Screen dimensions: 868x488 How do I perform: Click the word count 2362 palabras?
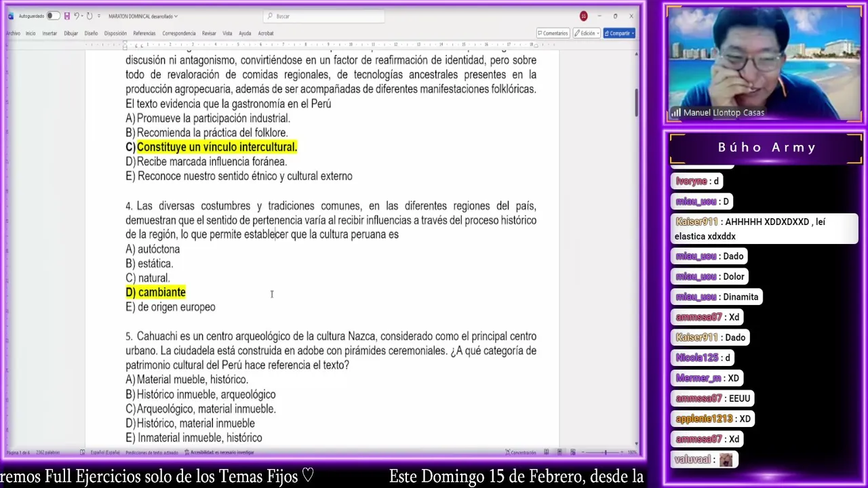pos(47,453)
